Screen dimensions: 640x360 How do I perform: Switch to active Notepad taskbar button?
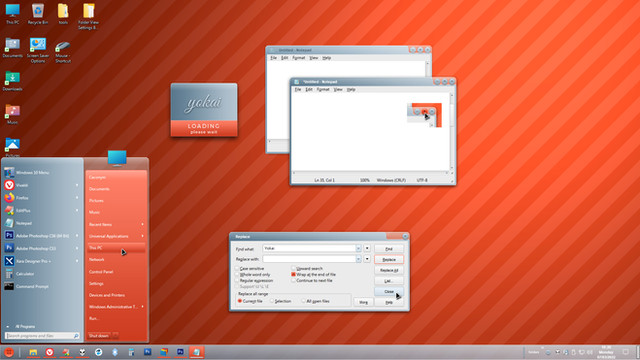[x=196, y=352]
